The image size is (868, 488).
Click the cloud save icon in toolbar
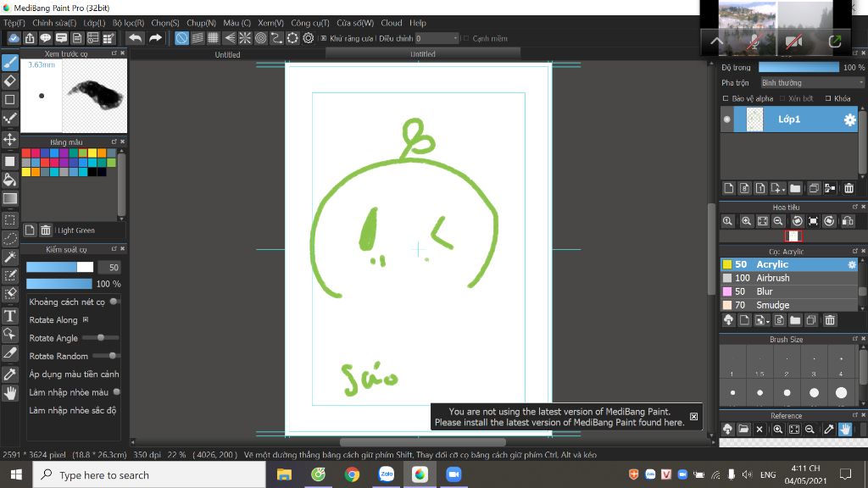[x=14, y=38]
